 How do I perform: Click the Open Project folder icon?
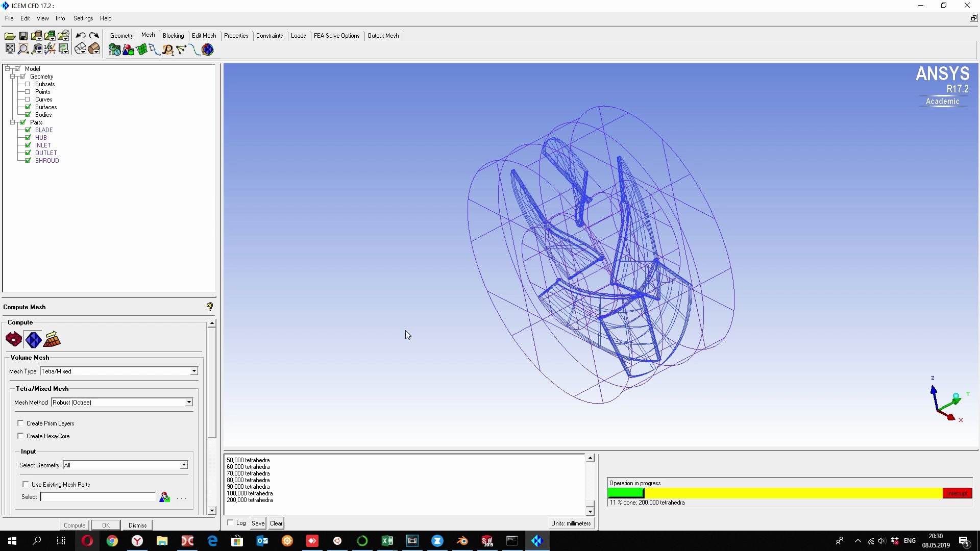(x=9, y=36)
